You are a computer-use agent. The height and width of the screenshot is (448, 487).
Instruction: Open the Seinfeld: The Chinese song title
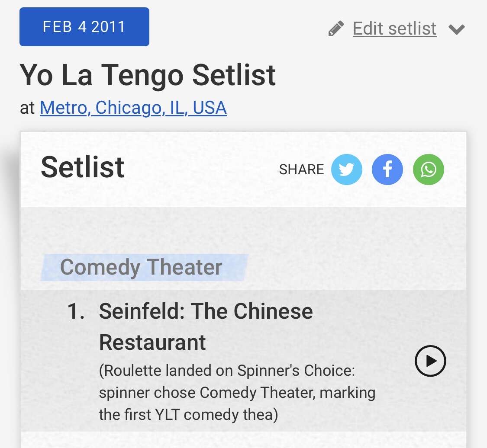(206, 311)
